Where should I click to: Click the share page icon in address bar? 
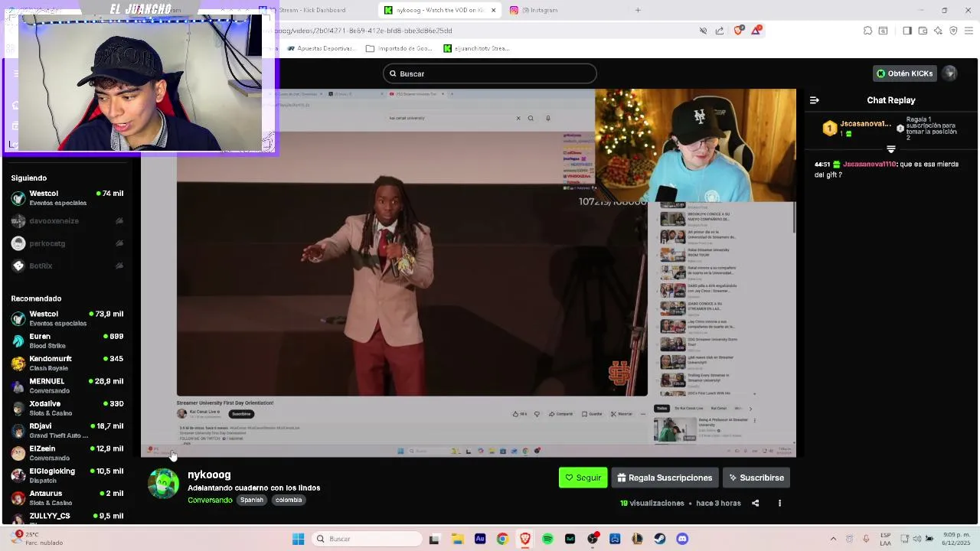(x=720, y=31)
